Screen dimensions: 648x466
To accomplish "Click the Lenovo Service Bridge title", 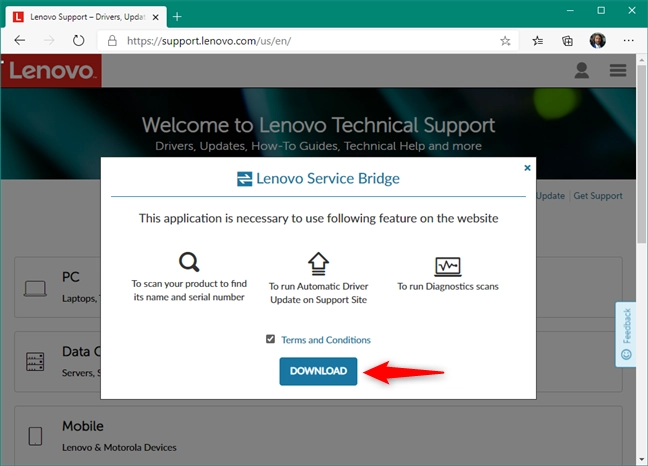I will point(328,178).
